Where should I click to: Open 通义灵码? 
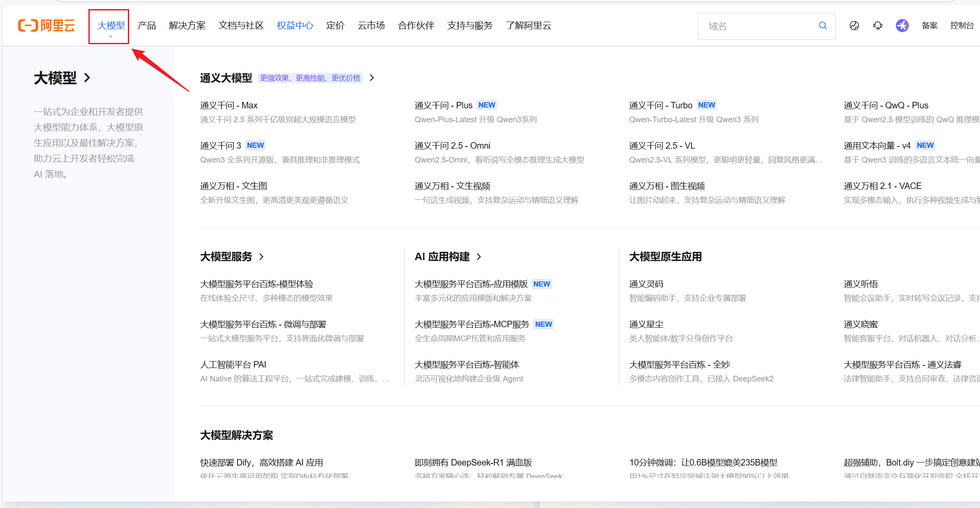pos(646,284)
